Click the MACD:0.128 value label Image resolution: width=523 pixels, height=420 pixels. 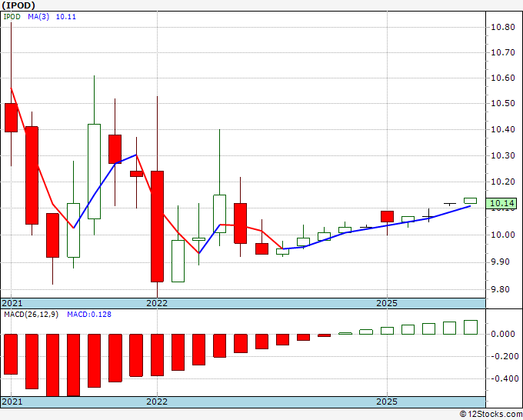point(89,315)
